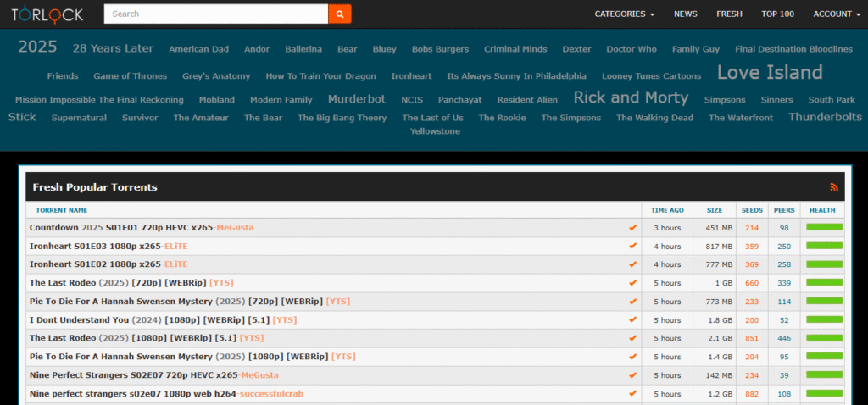868x405 pixels.
Task: Click verified checkmark on Pie To Die For 720p row
Action: coord(632,302)
